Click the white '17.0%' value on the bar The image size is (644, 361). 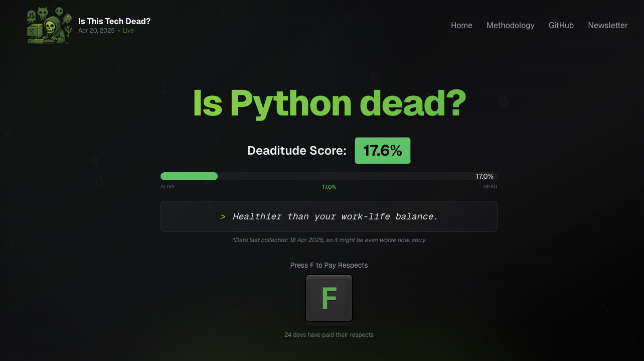485,176
